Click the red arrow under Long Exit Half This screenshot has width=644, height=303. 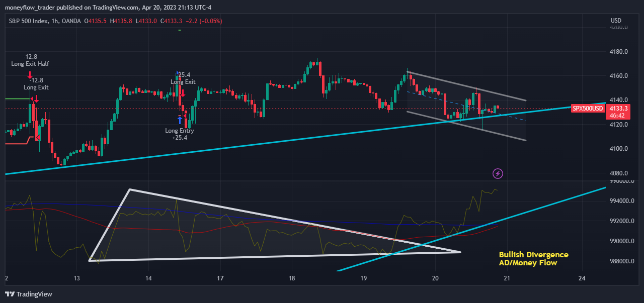[x=30, y=75]
